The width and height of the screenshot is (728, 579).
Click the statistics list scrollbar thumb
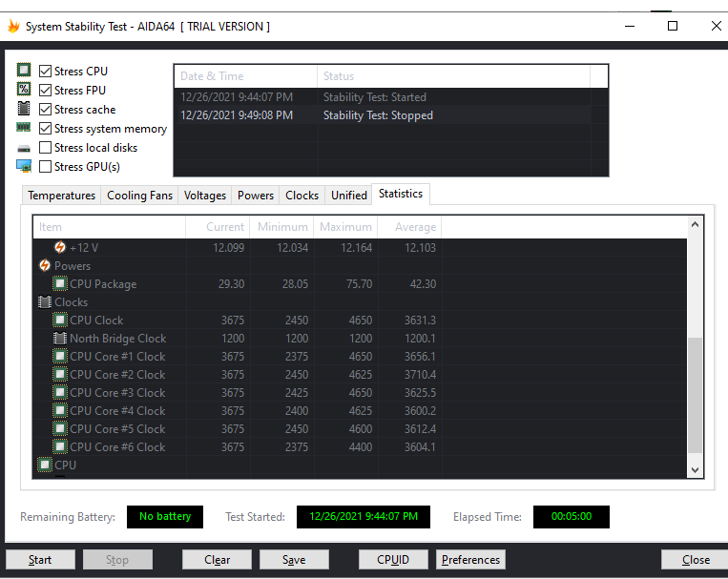[x=695, y=395]
